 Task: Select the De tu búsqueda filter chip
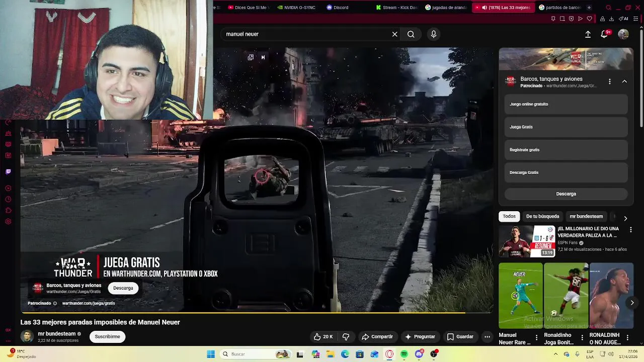[x=542, y=216]
